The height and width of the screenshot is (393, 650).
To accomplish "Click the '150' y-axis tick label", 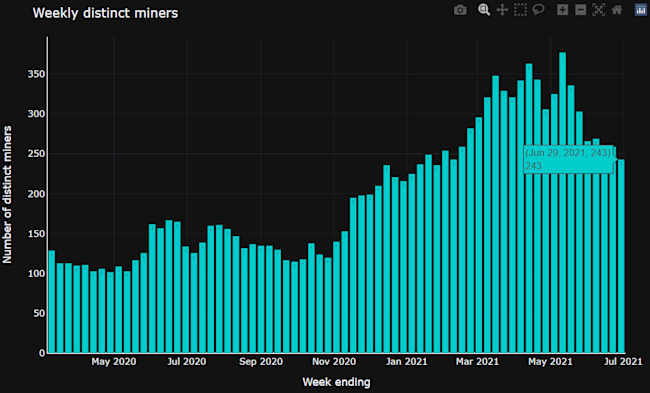I will tap(36, 234).
